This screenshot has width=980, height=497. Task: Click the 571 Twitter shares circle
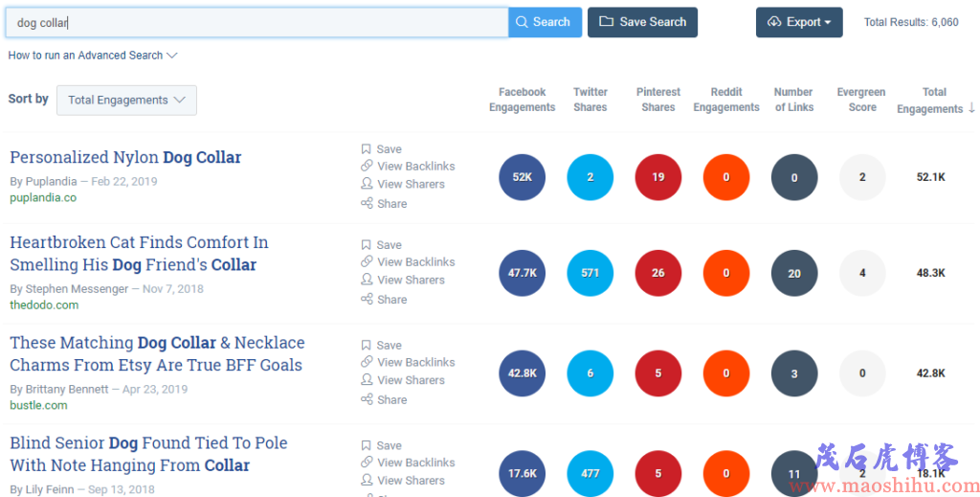590,273
